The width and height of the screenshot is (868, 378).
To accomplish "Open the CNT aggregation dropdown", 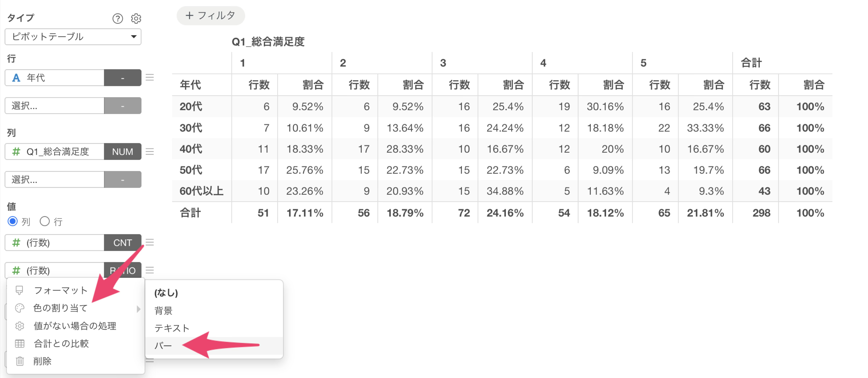I will click(x=123, y=242).
